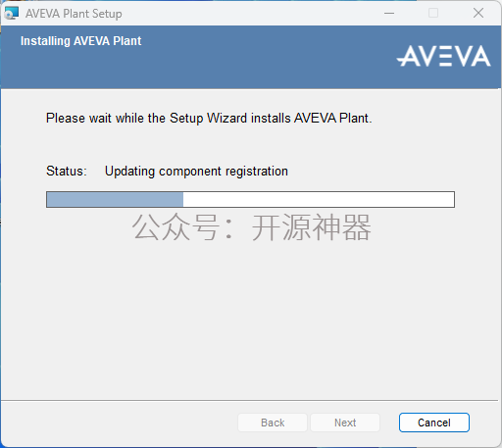Select the 'Updating component registration' status text

[x=196, y=172]
